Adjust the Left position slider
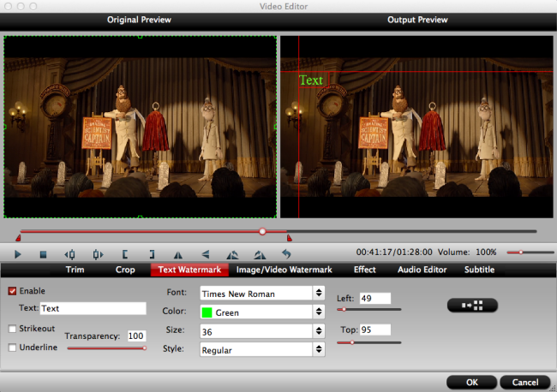The width and height of the screenshot is (557, 392). (369, 310)
